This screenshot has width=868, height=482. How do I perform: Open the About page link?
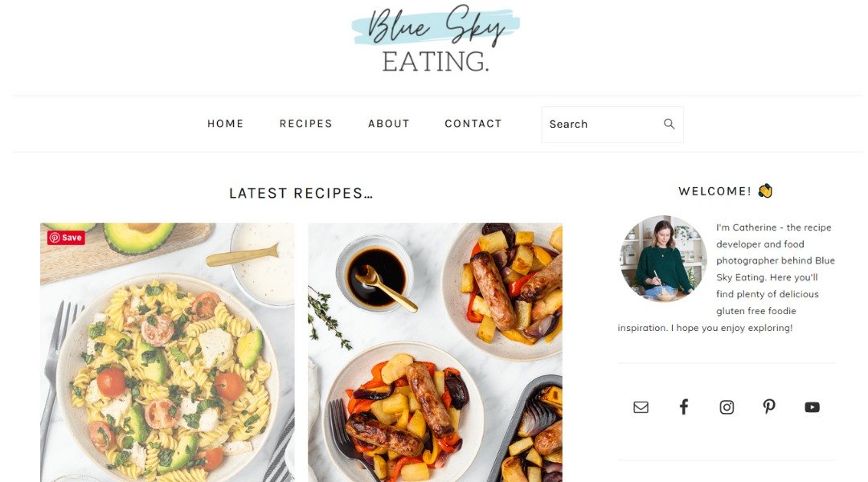389,124
